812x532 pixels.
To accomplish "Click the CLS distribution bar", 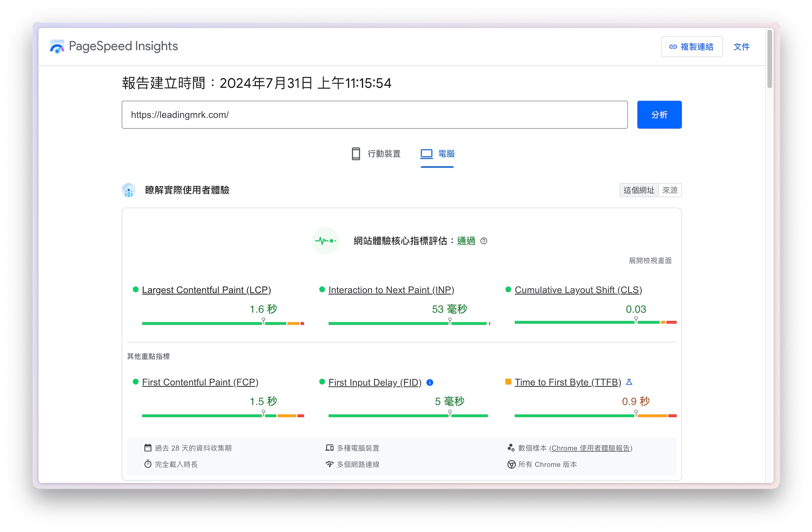I will point(595,322).
